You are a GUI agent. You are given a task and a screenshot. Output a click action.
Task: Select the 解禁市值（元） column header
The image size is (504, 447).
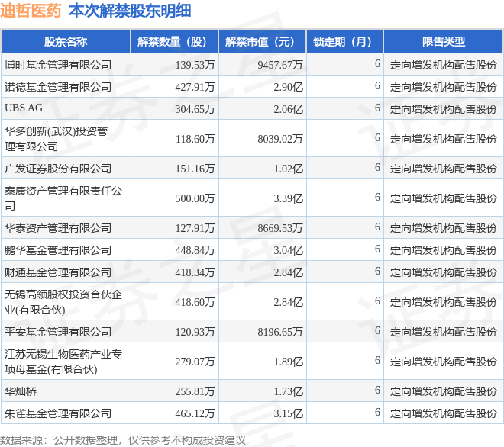pyautogui.click(x=262, y=41)
